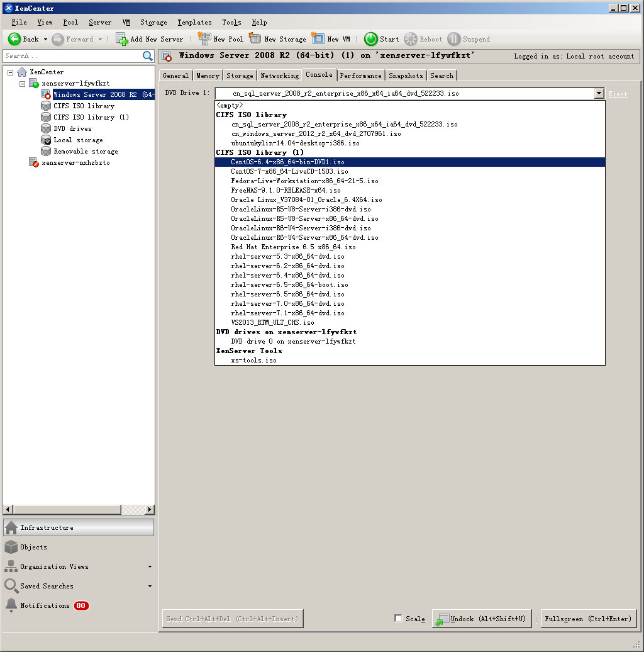Switch to the Snapshots tab
The height and width of the screenshot is (652, 644).
tap(406, 76)
